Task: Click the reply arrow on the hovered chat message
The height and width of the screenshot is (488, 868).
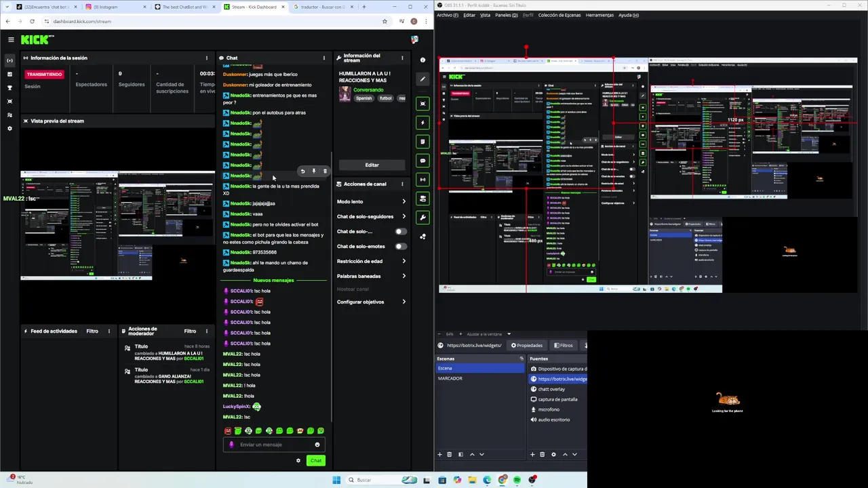Action: pos(302,171)
